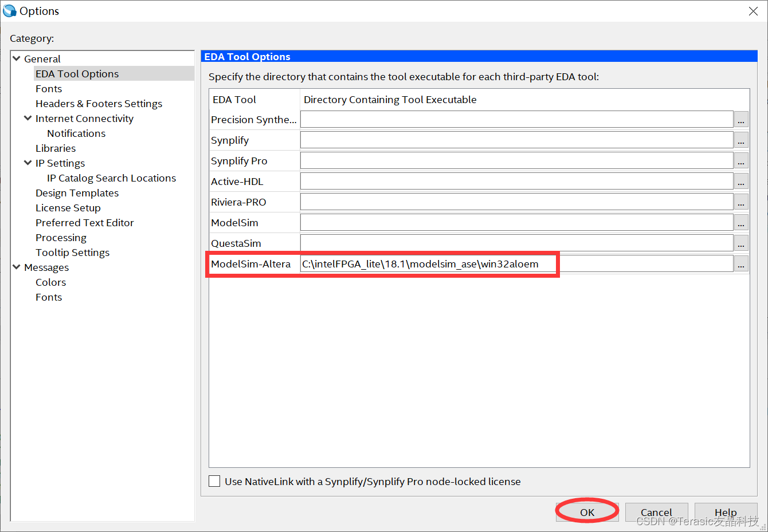Click the Active-HDL row label
The image size is (768, 532).
click(x=237, y=182)
